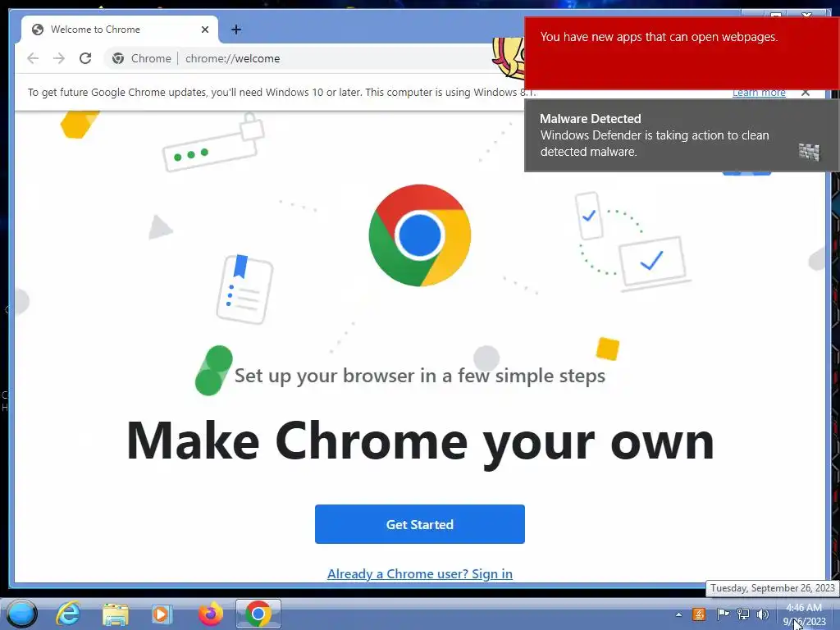This screenshot has height=630, width=840.
Task: Click the large Chrome logo
Action: (x=419, y=235)
